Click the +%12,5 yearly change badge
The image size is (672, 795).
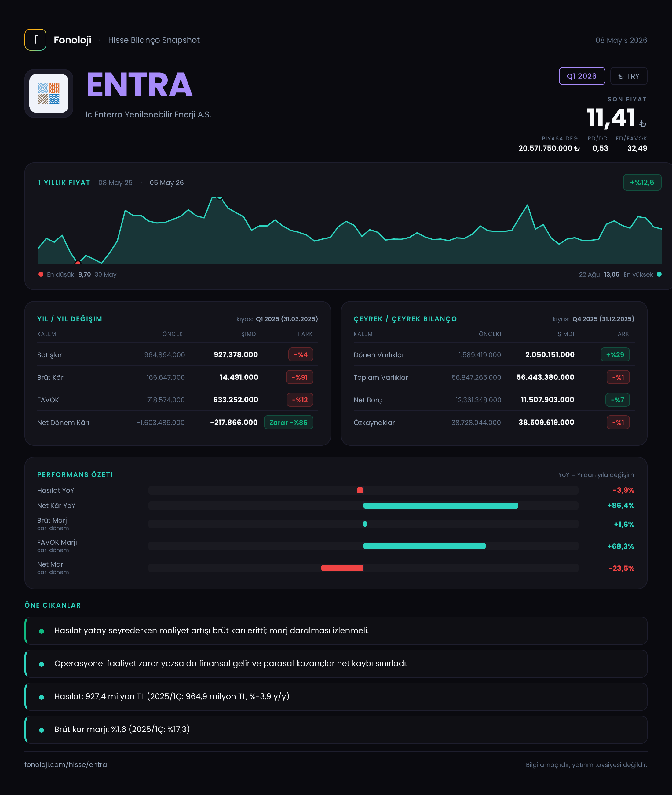642,182
